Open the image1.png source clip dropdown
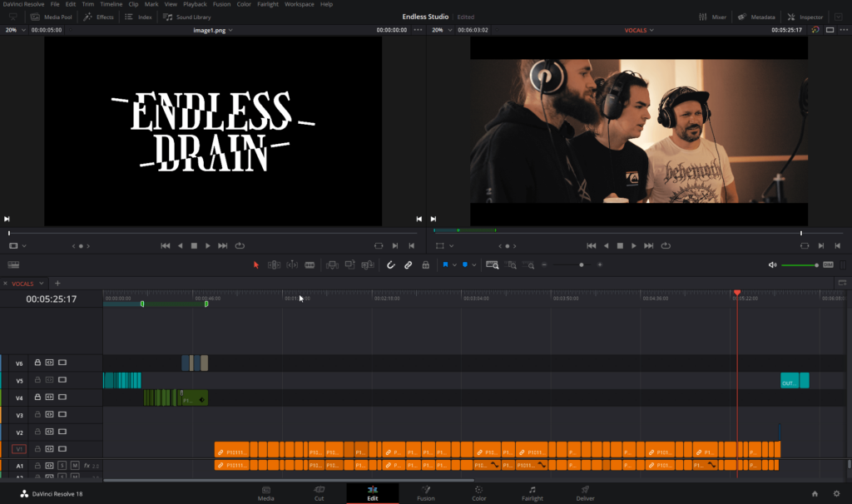The image size is (852, 504). 230,30
